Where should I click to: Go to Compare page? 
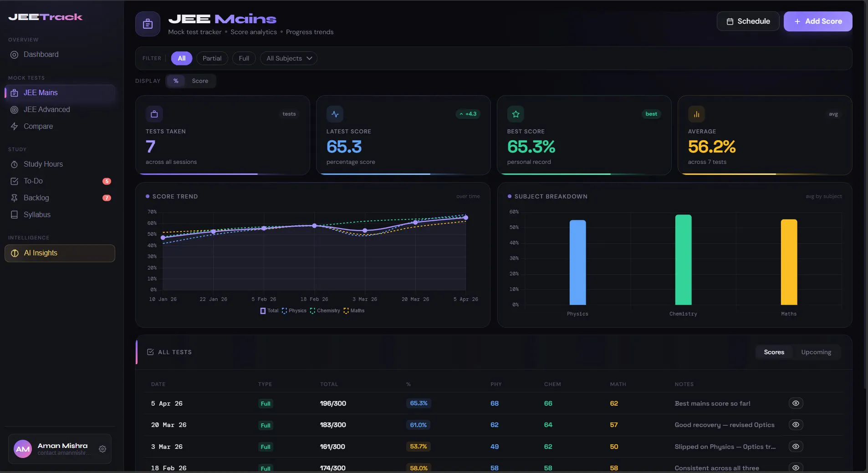click(x=60, y=127)
